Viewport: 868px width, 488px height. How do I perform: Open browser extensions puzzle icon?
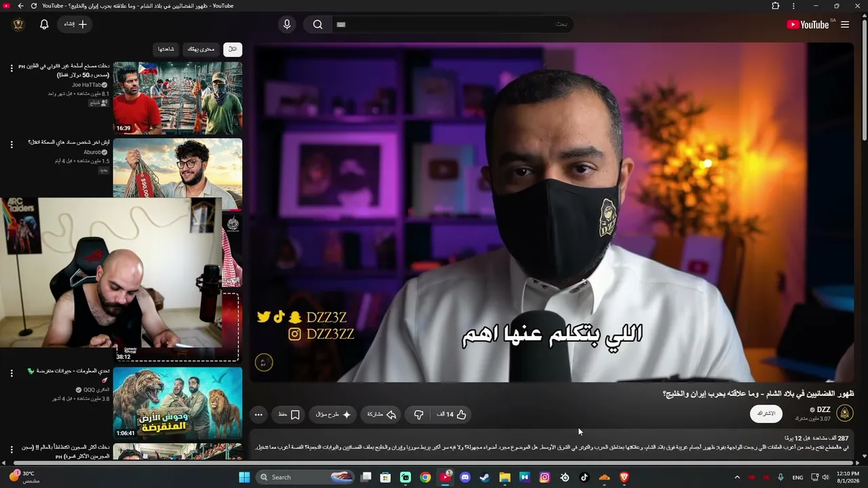776,6
